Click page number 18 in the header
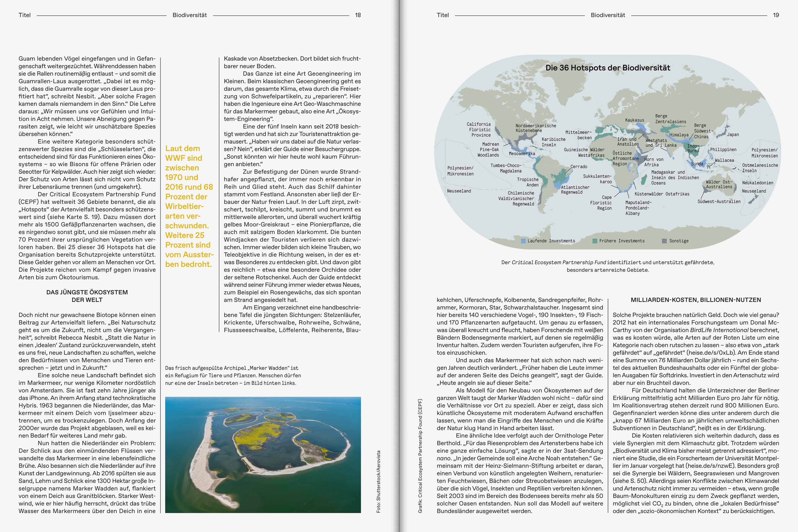 pos(358,15)
